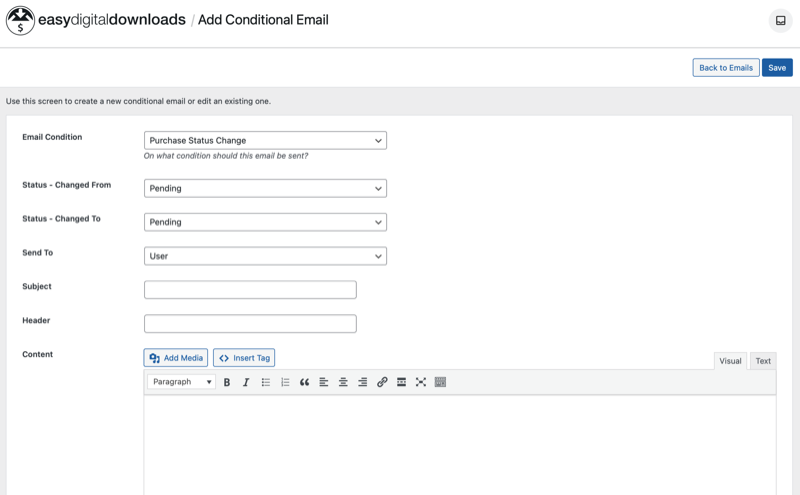Click the Back to Emails button

725,67
